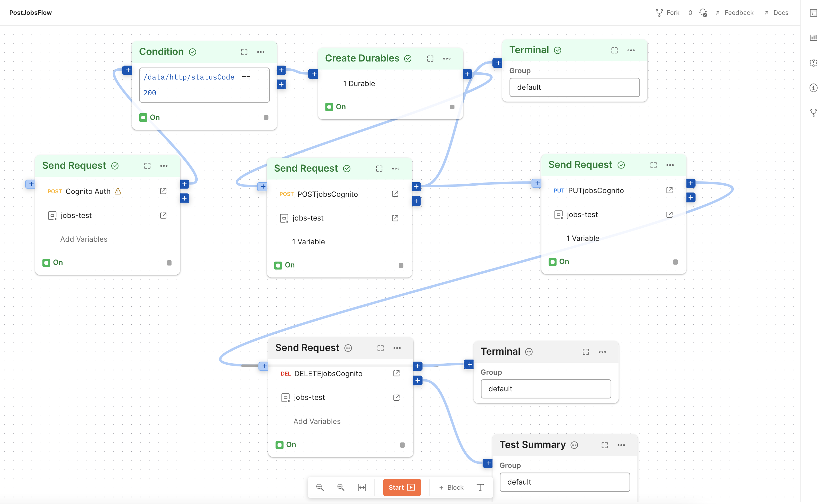Open PUTjobsCognito request external link icon
This screenshot has height=504, width=825.
click(x=669, y=190)
